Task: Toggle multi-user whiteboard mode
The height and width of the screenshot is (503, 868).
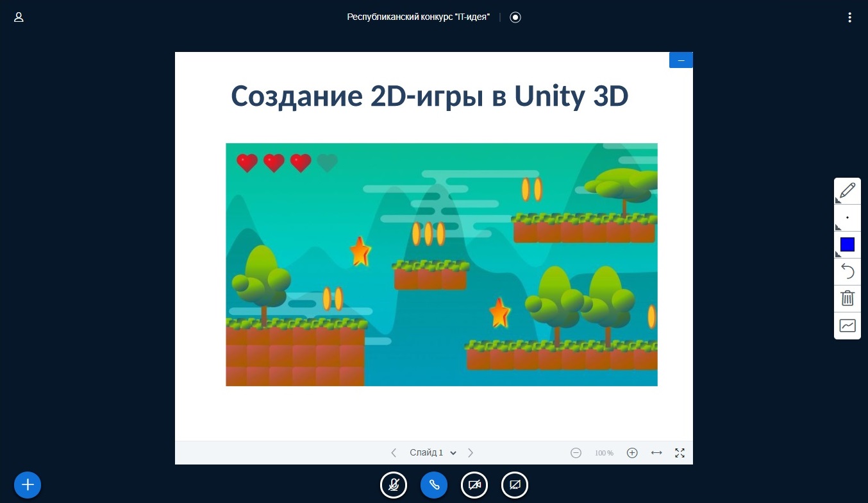Action: 847,325
